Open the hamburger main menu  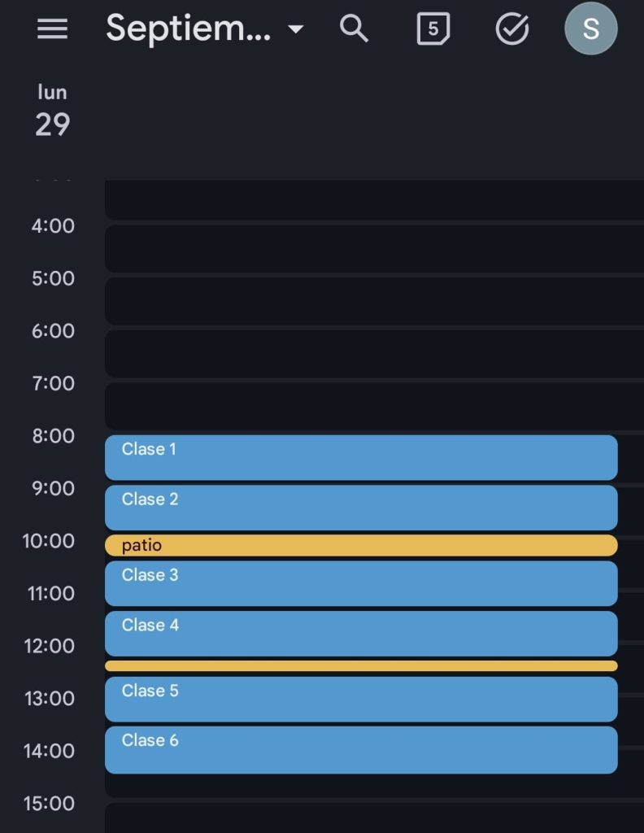click(x=52, y=29)
